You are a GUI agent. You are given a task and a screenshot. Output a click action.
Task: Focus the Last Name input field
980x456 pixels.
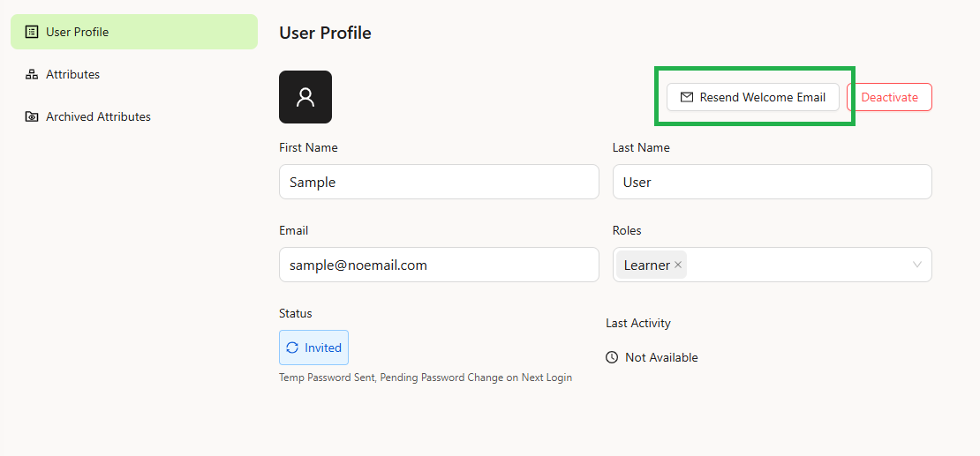click(773, 182)
